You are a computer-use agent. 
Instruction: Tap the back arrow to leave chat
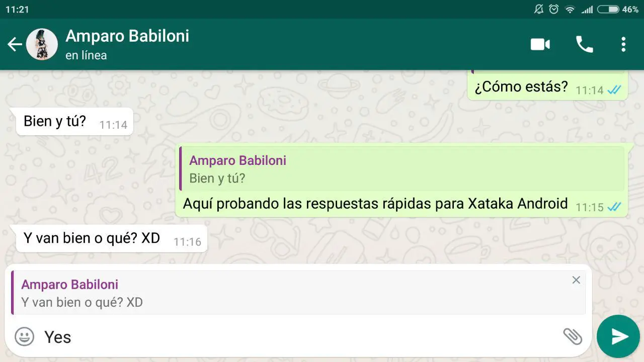[x=14, y=44]
